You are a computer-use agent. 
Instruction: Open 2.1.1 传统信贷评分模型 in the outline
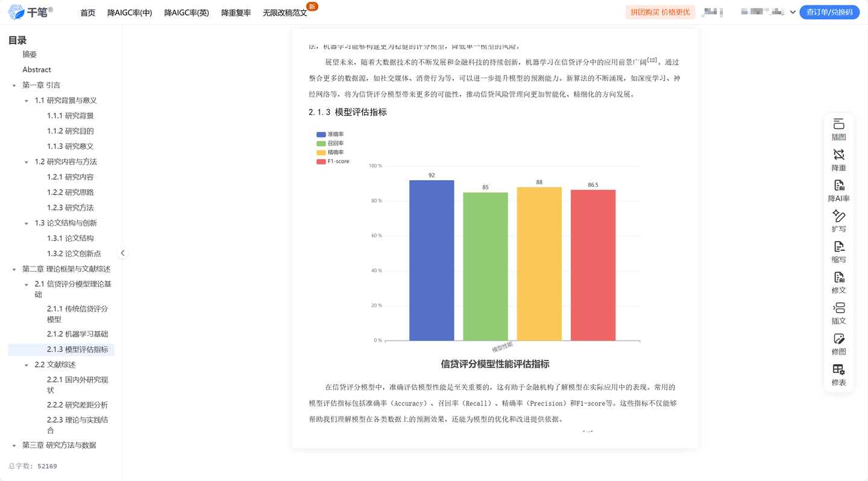click(x=78, y=314)
